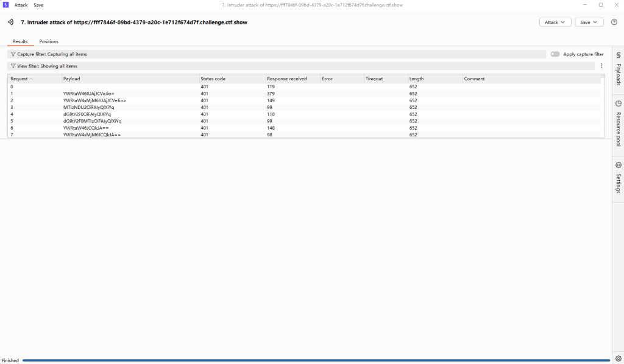Click the back arrow icon beside attack title
Screen dimensions: 624x364
[10, 23]
